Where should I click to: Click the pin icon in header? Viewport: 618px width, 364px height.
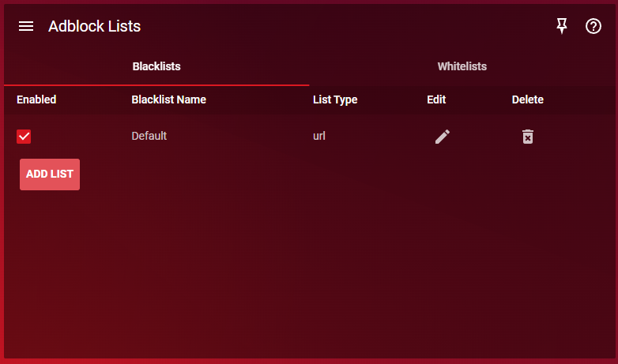coord(562,26)
